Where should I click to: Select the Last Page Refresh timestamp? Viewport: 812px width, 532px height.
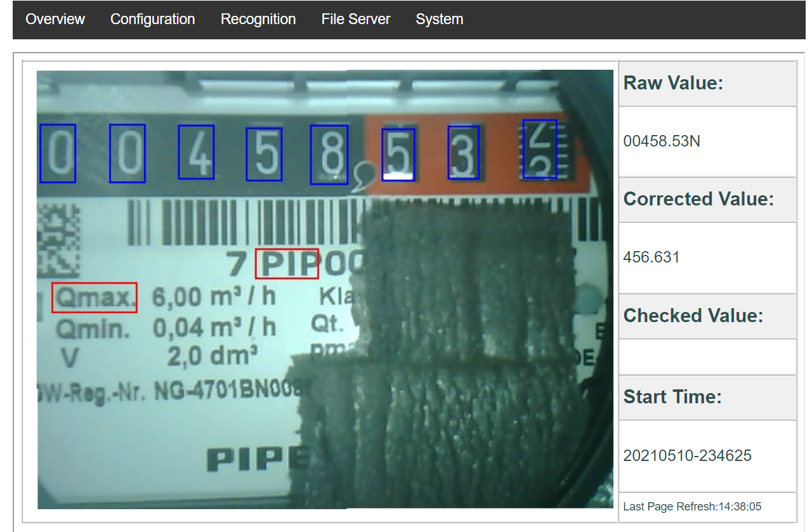point(692,507)
